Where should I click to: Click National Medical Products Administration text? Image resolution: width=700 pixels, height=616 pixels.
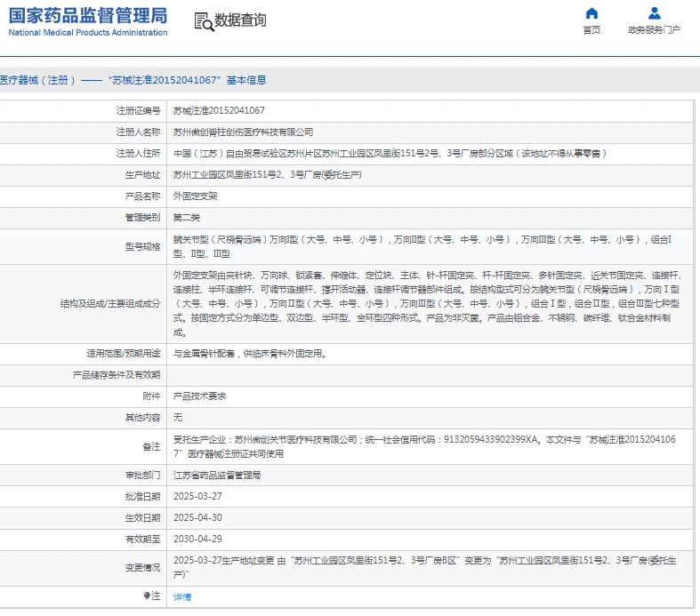tap(88, 33)
